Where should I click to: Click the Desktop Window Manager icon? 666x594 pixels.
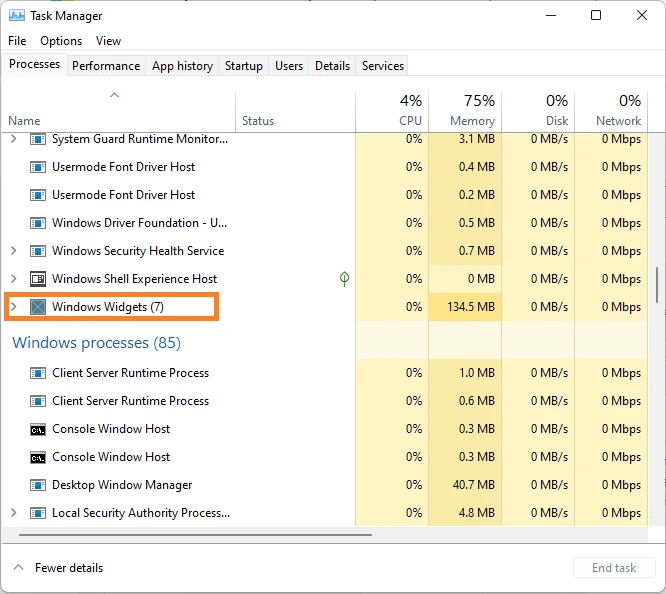38,485
